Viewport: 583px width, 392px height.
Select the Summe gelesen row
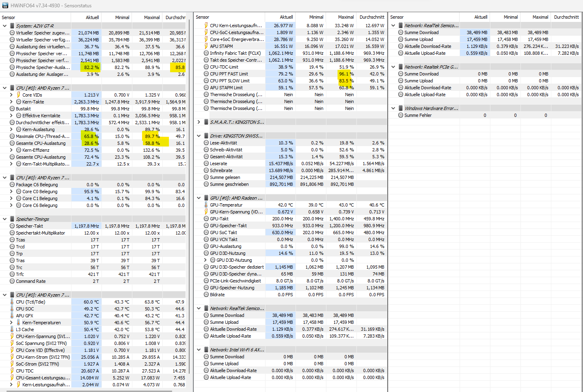coord(290,177)
